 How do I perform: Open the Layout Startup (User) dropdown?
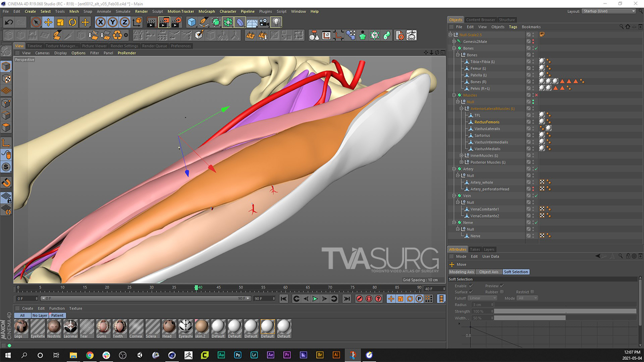pos(609,11)
